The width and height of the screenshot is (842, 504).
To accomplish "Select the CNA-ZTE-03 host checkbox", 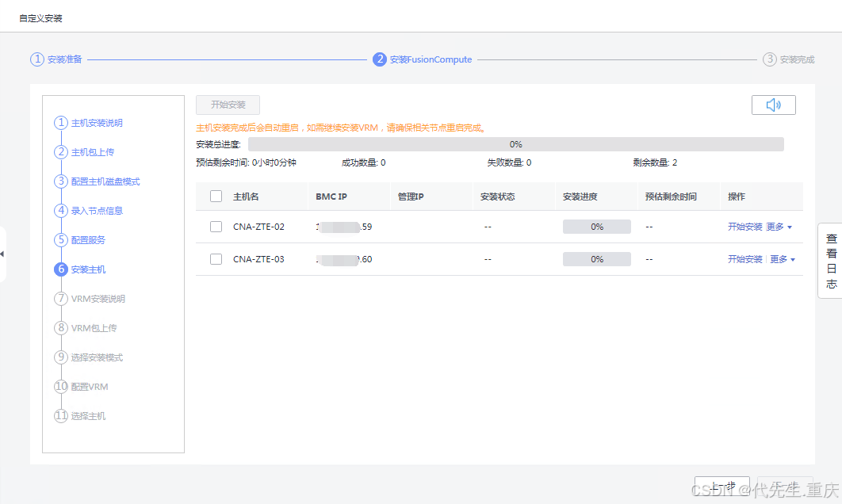I will point(216,258).
